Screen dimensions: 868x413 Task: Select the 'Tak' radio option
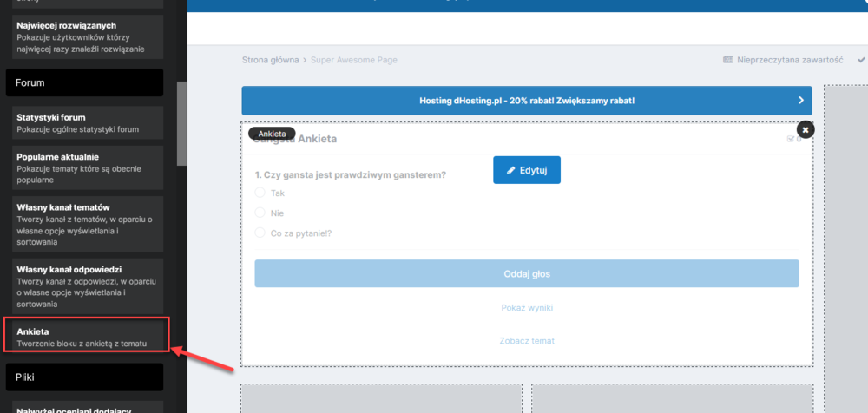[260, 193]
